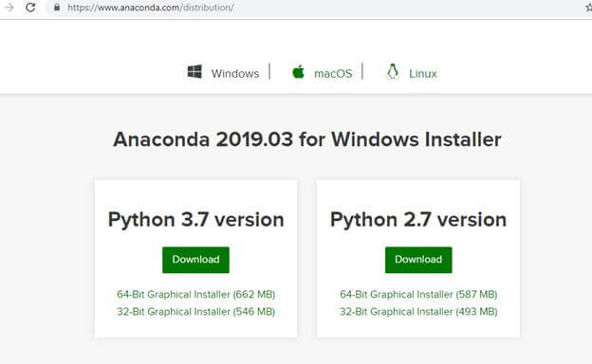Reload the page with refresh icon
Viewport: 592px width, 364px height.
(x=30, y=8)
